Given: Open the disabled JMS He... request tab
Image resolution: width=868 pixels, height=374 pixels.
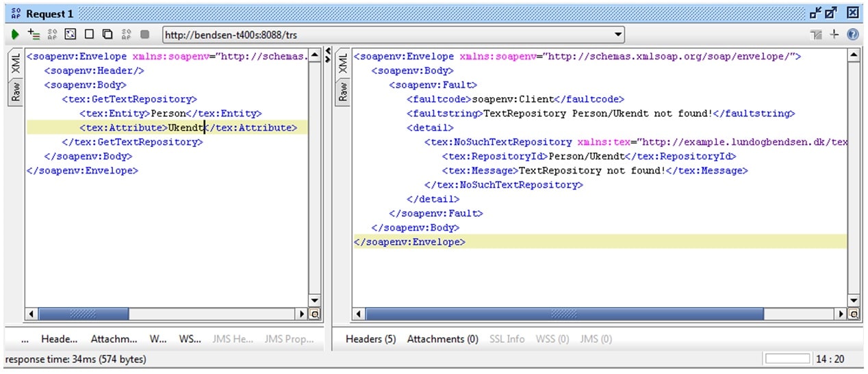Looking at the screenshot, I should 233,339.
